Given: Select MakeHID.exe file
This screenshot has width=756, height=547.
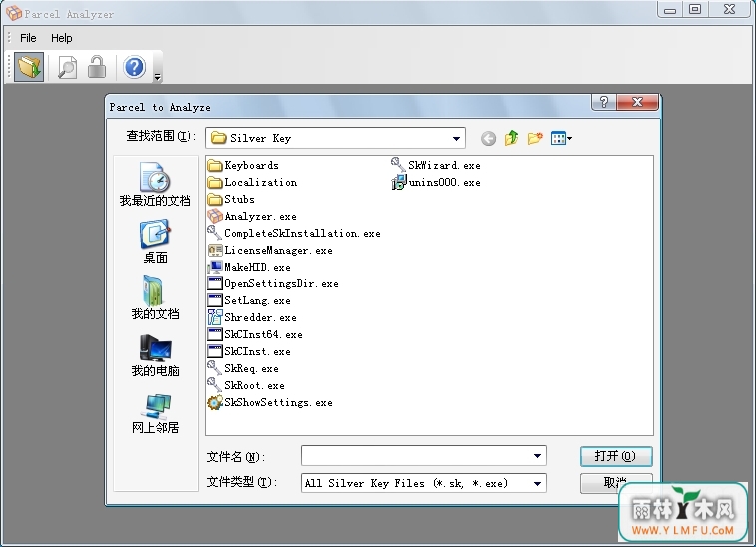Looking at the screenshot, I should 249,267.
